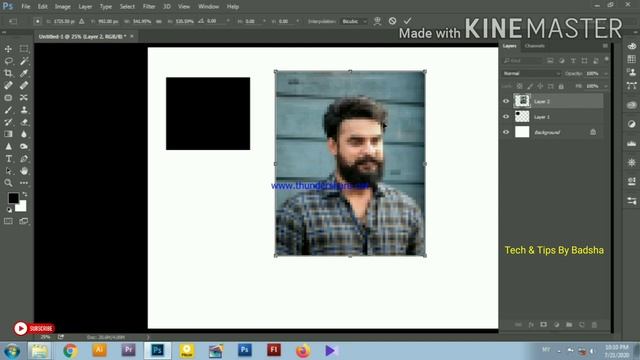Viewport: 640px width, 360px height.
Task: Close the Untitled-1 document tab
Action: [132, 36]
